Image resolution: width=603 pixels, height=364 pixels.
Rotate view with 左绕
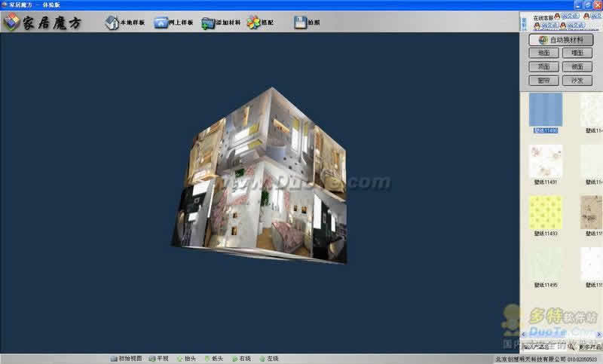(x=268, y=358)
